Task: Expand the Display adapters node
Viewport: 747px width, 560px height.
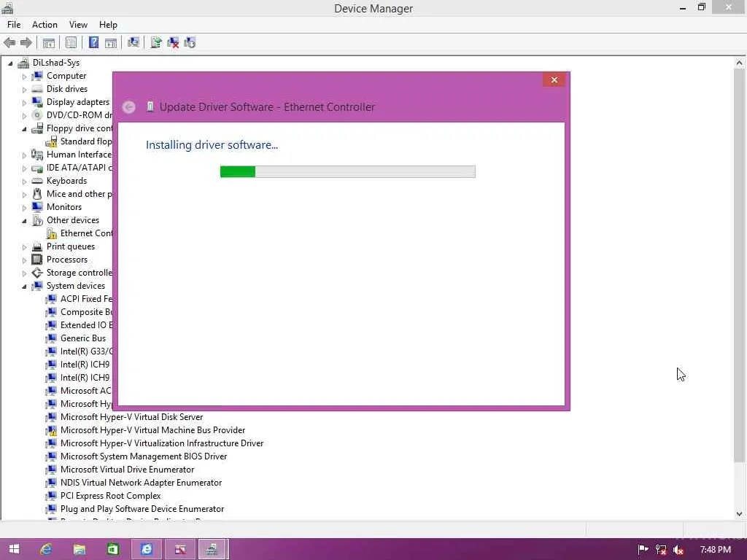Action: 24,102
